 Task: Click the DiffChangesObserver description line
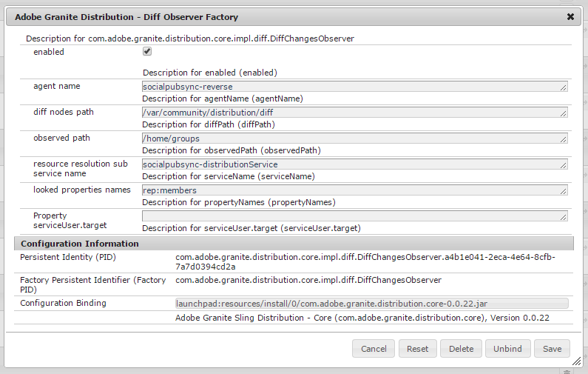pyautogui.click(x=190, y=39)
